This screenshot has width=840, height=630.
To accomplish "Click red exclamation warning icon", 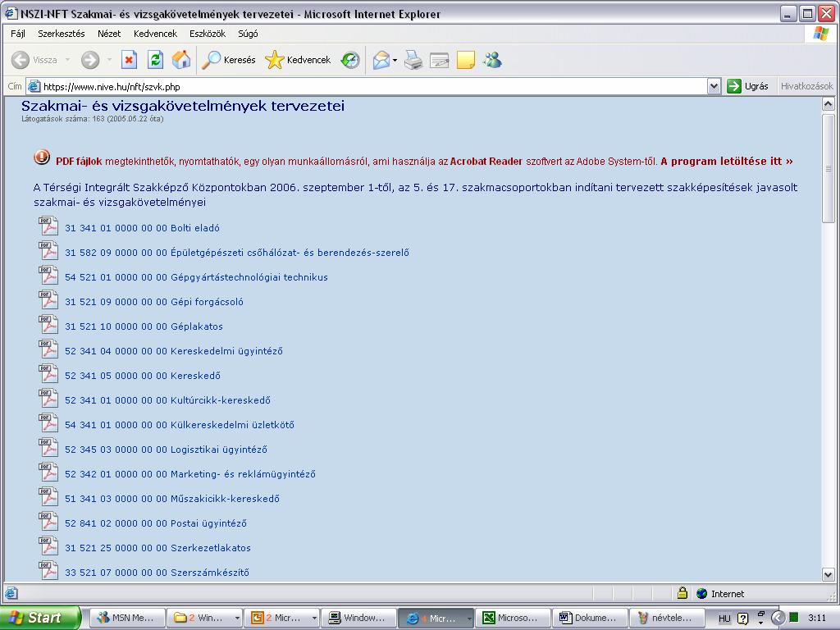I will [x=42, y=157].
